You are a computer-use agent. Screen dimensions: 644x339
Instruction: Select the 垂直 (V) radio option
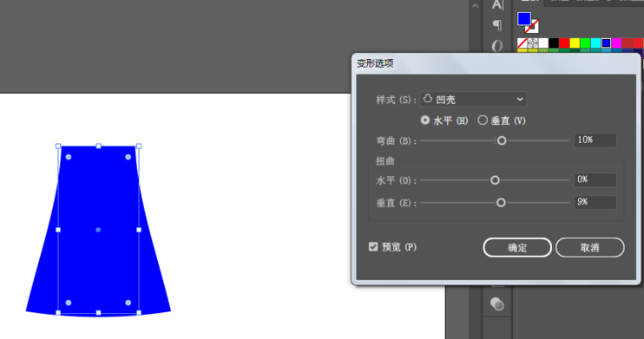[x=502, y=121]
